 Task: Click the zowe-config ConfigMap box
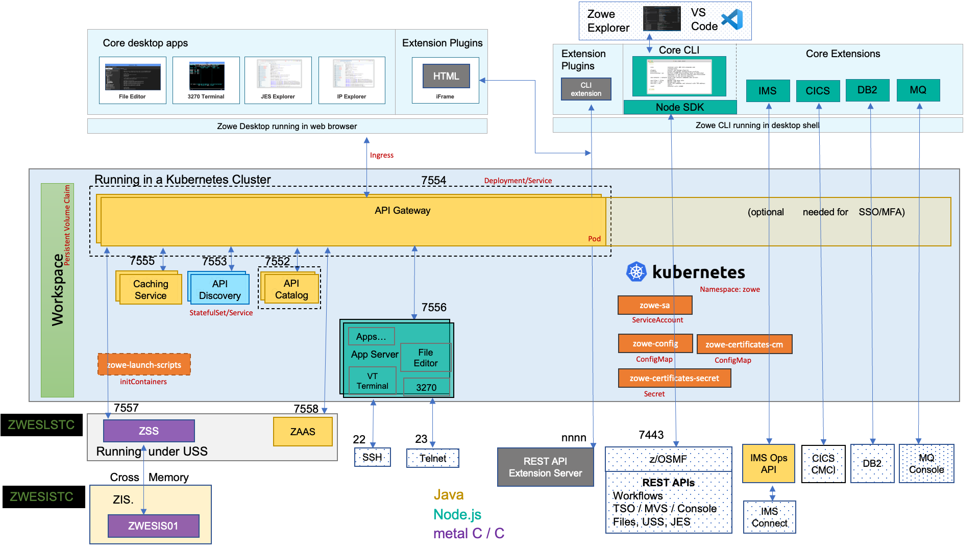[655, 344]
